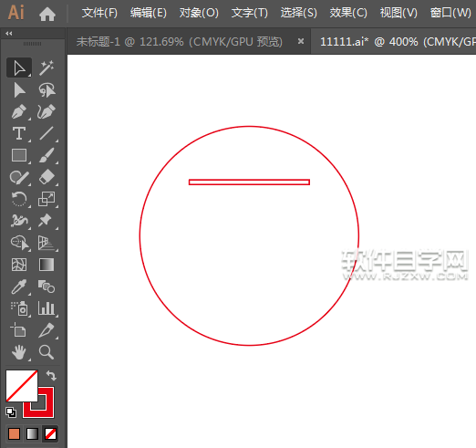Activate the Zoom magnifier tool
476x448 pixels.
point(47,352)
